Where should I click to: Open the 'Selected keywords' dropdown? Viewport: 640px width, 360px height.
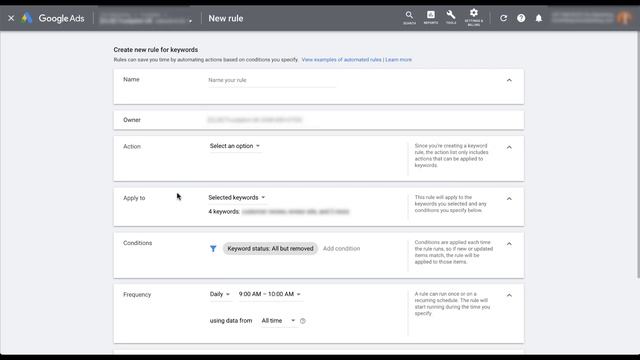tap(237, 198)
